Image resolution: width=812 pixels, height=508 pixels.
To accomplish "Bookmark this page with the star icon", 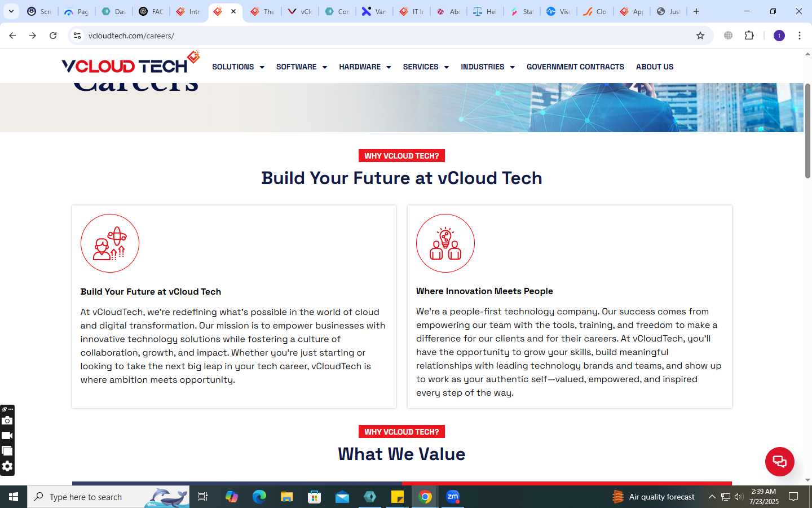I will [x=700, y=36].
